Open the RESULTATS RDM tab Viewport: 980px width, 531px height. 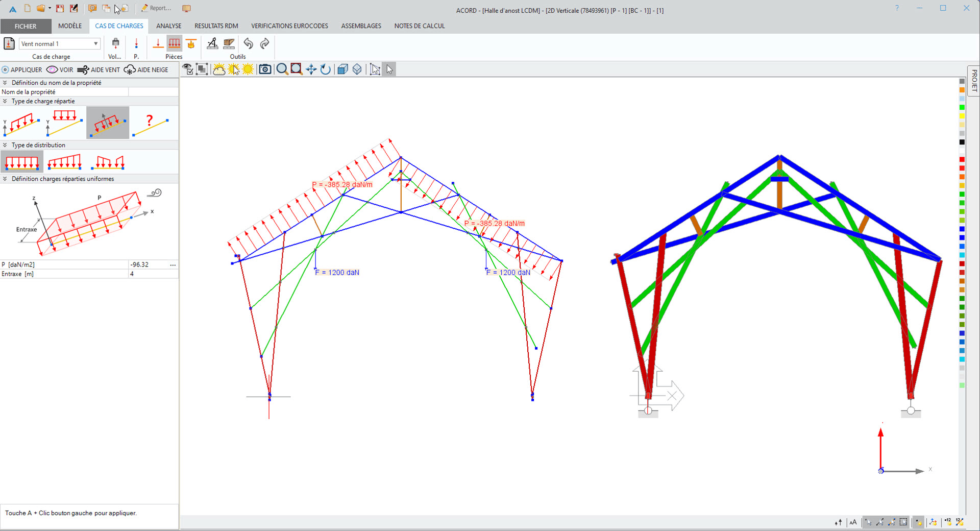click(x=216, y=26)
